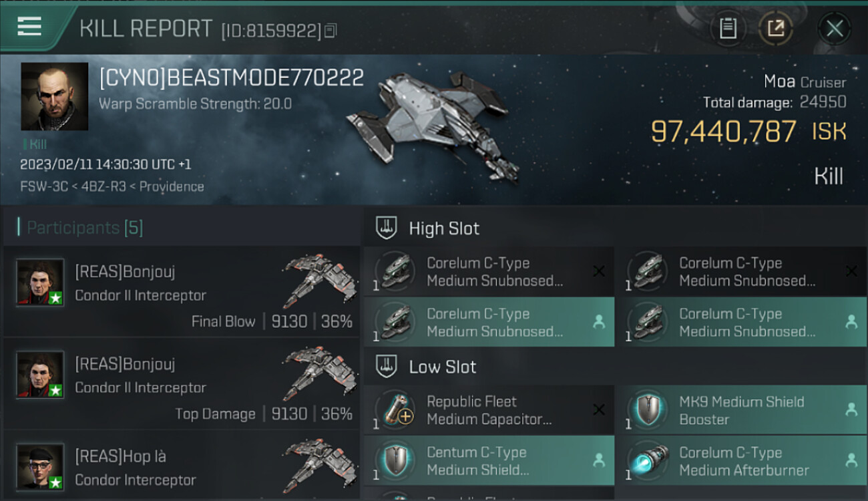Open the clipboard notes icon
This screenshot has width=868, height=501.
coord(728,28)
